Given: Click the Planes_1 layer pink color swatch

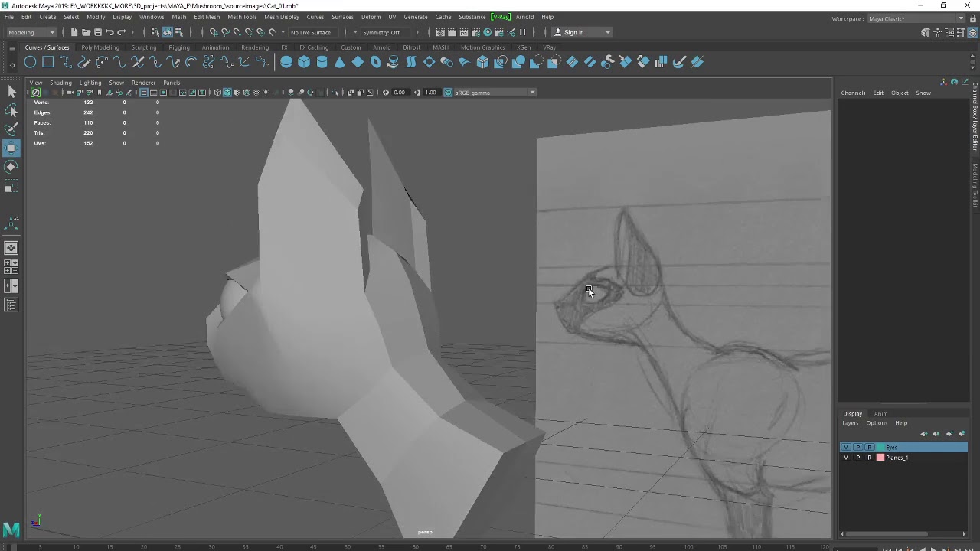Looking at the screenshot, I should [880, 458].
